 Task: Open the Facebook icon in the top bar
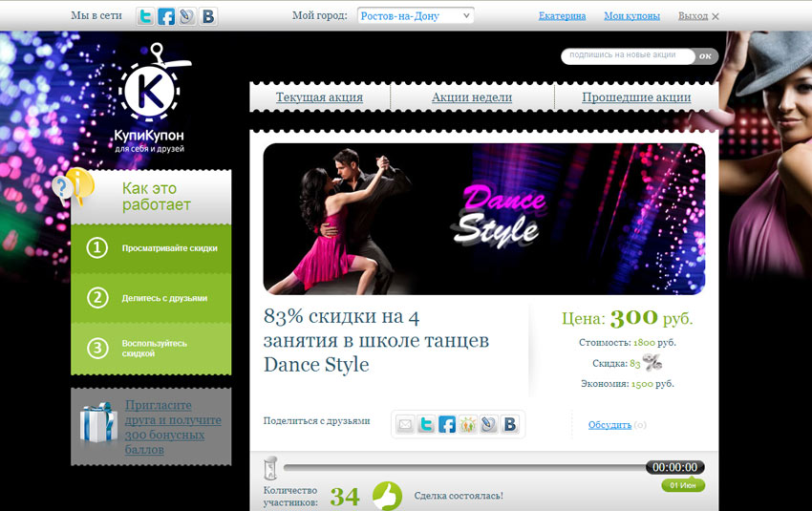166,16
